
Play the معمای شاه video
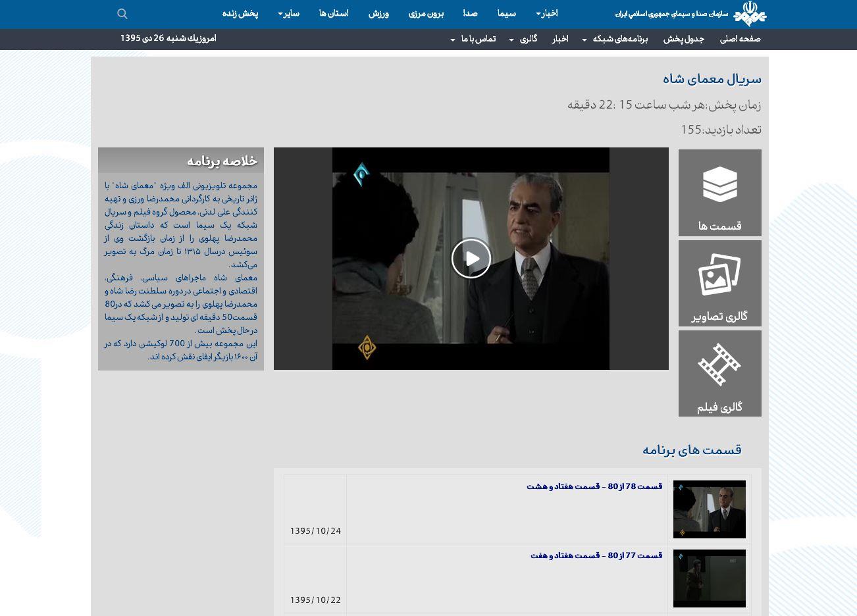[471, 258]
